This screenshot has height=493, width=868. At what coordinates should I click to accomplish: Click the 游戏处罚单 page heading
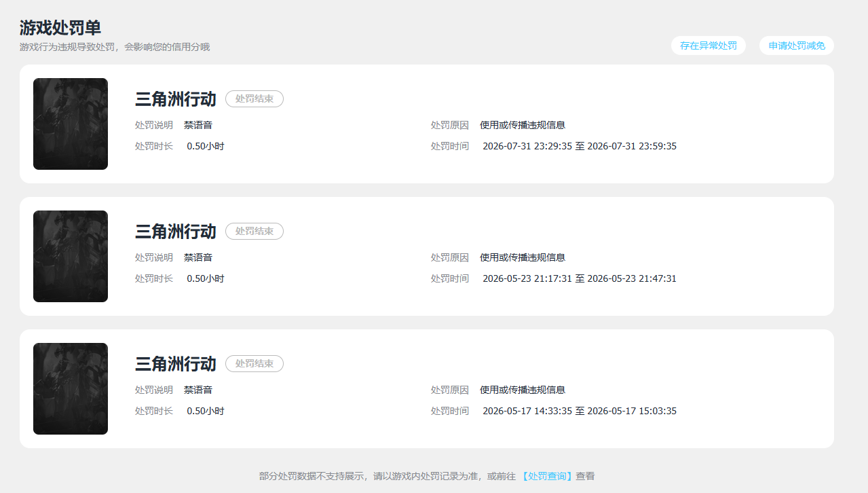point(60,28)
